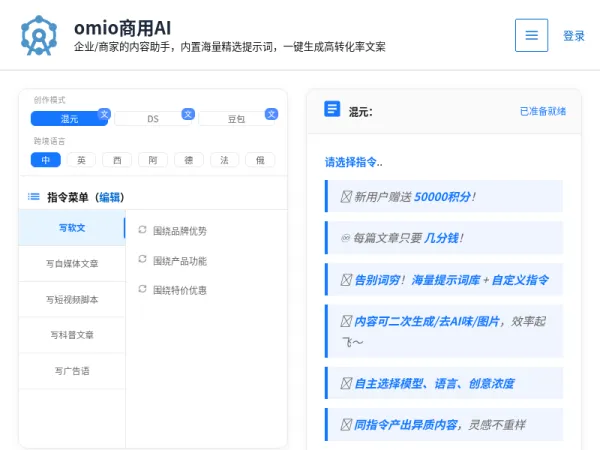Click the 自主选择模型、语言、创意浓度 card
Viewport: 600px width, 450px height.
tap(444, 383)
